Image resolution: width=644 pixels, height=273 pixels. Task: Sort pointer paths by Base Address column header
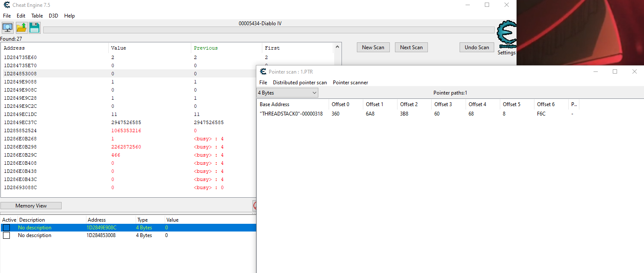pos(292,104)
